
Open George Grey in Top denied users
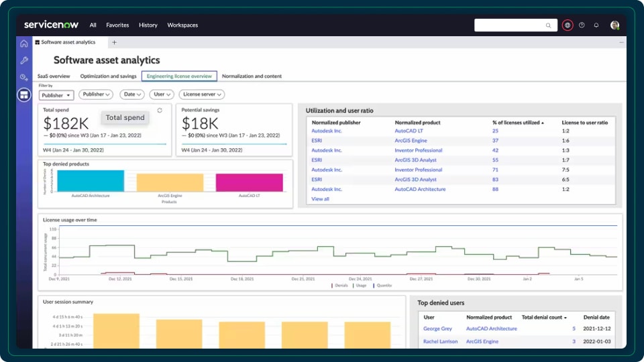437,329
